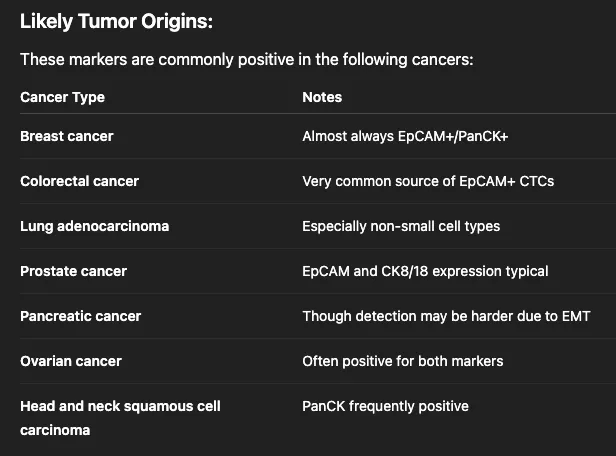Click "Head and neck squamous cell carcinoma" cell
This screenshot has height=456, width=616.
point(120,418)
